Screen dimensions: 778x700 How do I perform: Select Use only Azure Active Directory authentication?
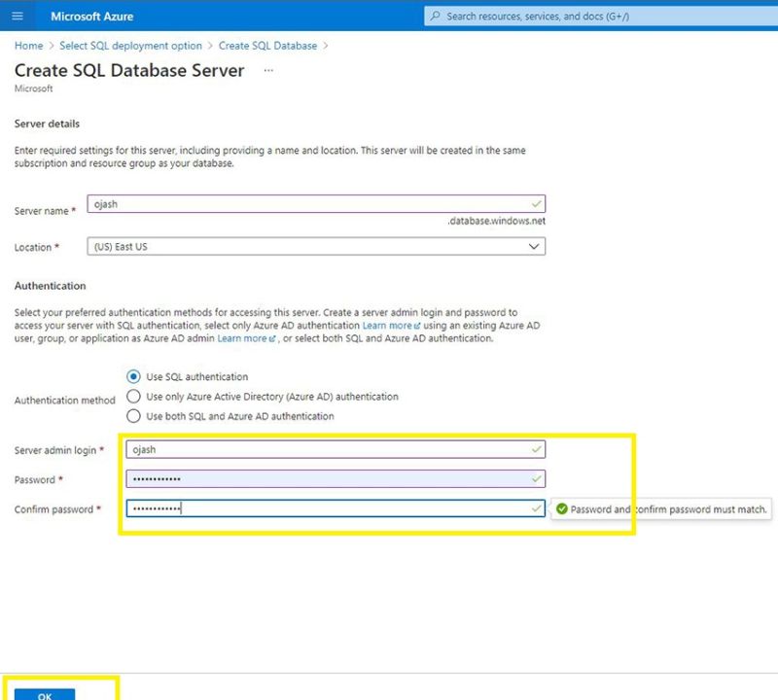pos(133,397)
